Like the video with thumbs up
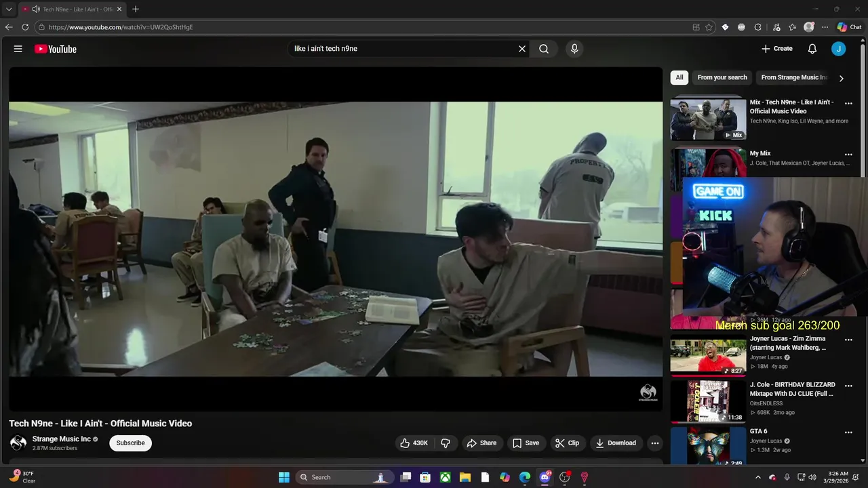The image size is (868, 488). [x=414, y=443]
